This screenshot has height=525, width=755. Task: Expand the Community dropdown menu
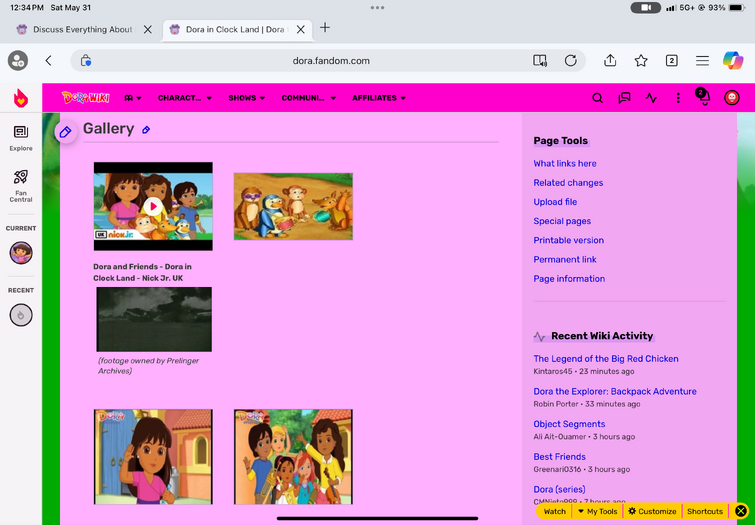click(x=309, y=98)
